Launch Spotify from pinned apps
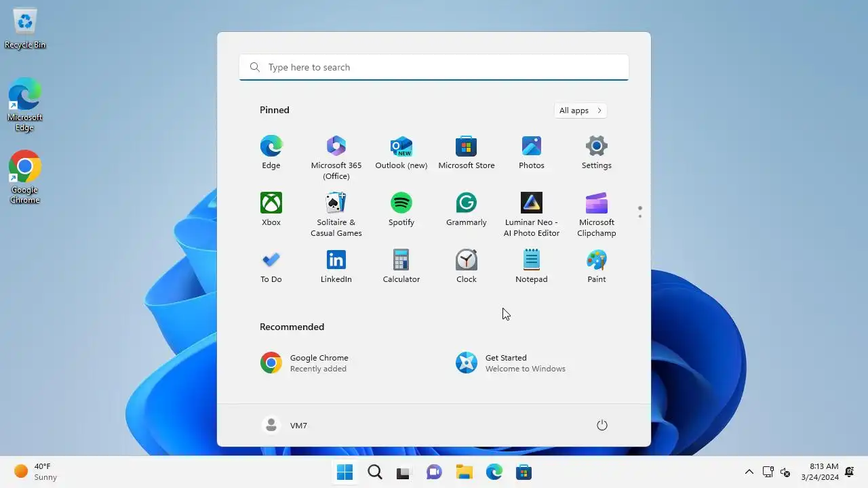Image resolution: width=868 pixels, height=488 pixels. tap(401, 210)
